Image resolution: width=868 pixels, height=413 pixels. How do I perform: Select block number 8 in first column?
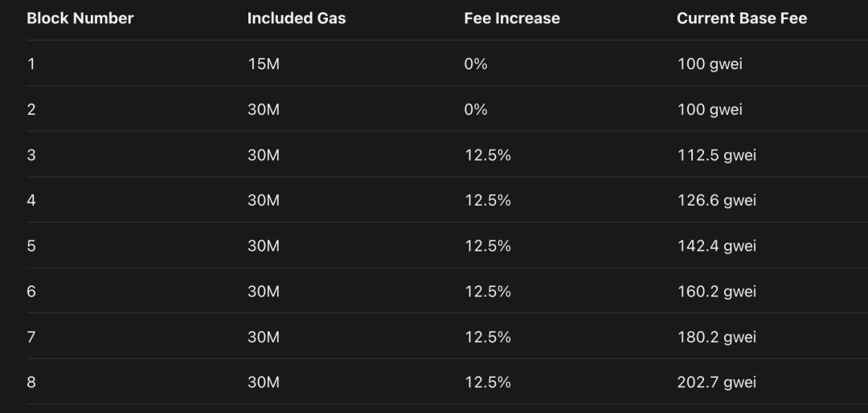(x=31, y=382)
